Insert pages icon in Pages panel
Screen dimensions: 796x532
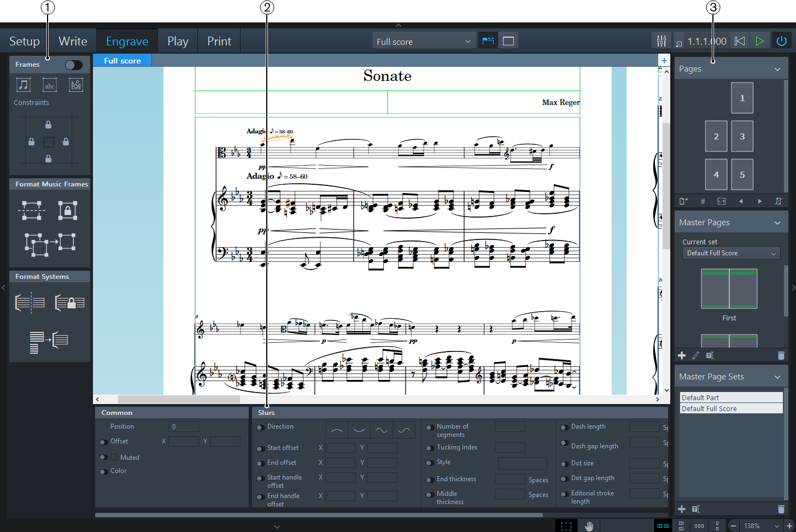click(683, 201)
